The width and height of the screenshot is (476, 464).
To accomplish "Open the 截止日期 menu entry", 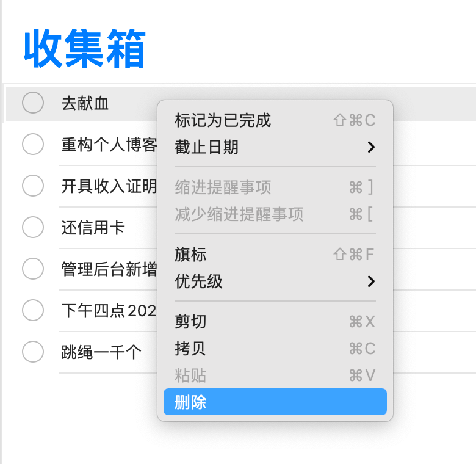I will [207, 147].
